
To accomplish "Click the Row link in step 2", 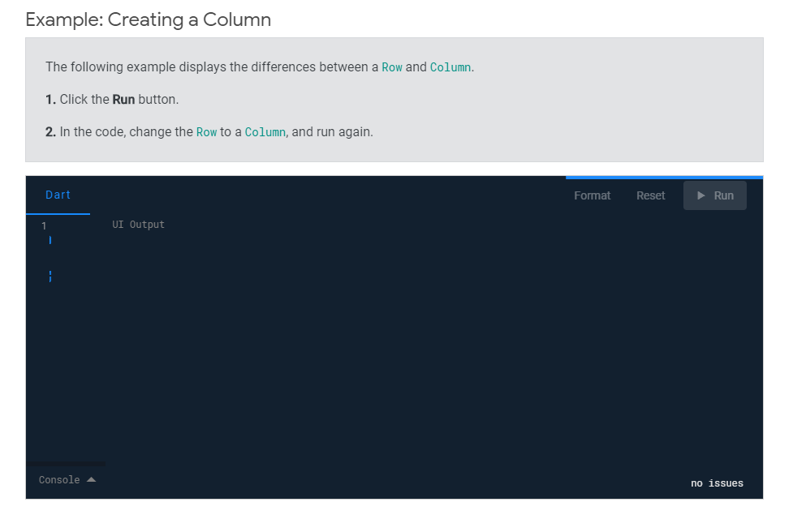I will tap(206, 132).
